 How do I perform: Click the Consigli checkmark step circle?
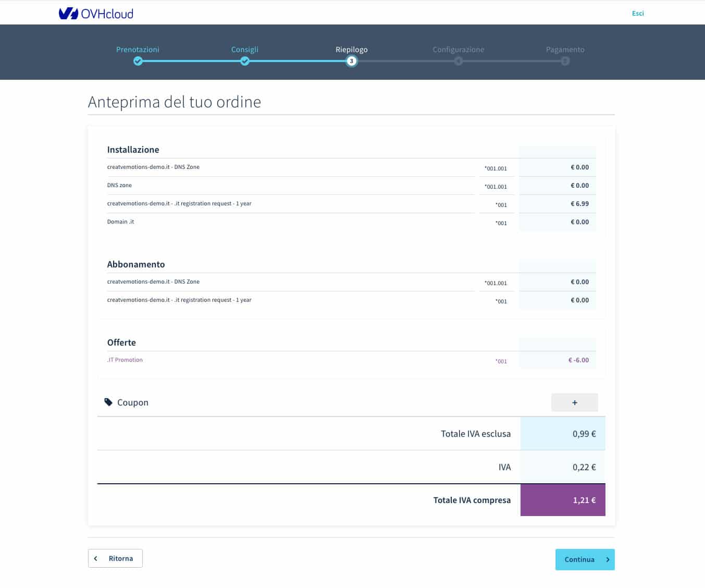coord(245,61)
